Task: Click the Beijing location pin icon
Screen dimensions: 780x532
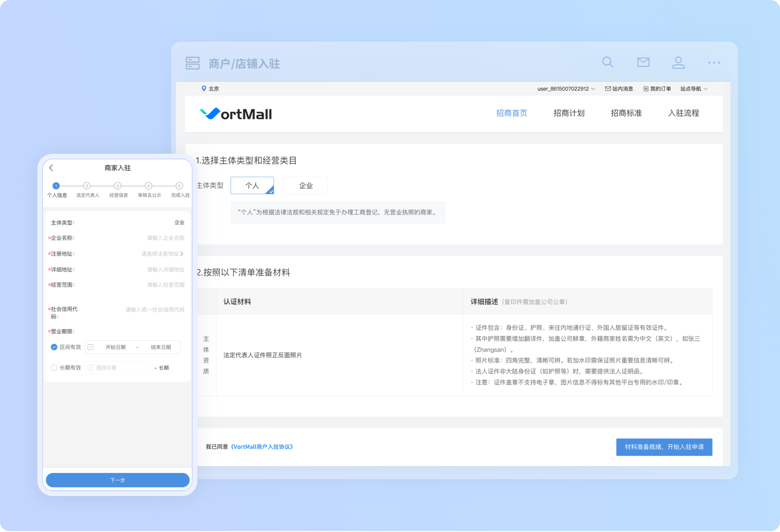Action: pos(204,88)
